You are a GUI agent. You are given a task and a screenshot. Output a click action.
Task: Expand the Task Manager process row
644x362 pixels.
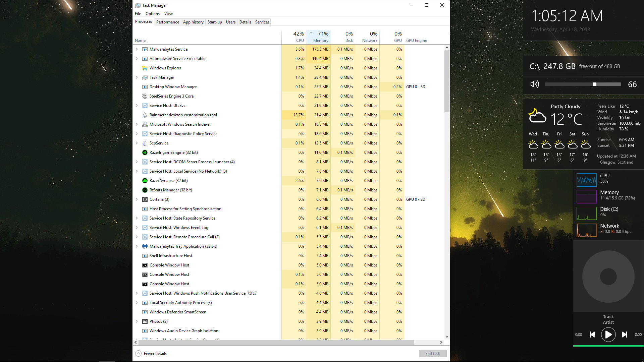point(137,77)
